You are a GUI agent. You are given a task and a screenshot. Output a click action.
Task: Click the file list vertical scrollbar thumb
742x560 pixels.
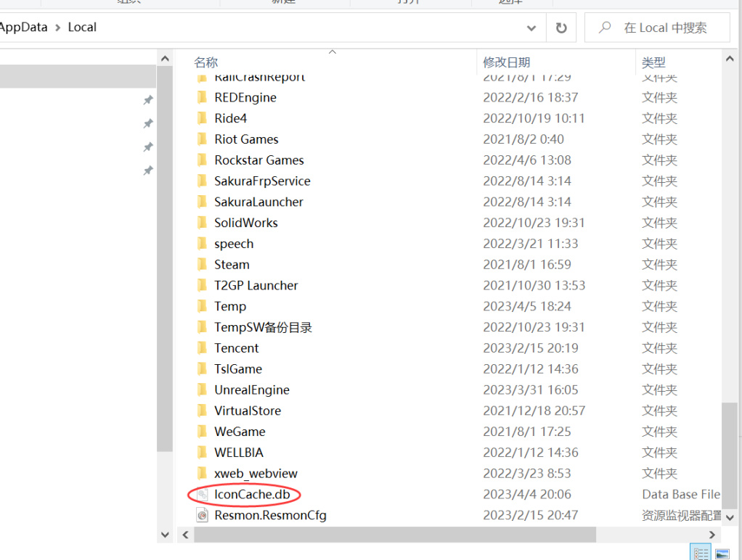coord(730,456)
